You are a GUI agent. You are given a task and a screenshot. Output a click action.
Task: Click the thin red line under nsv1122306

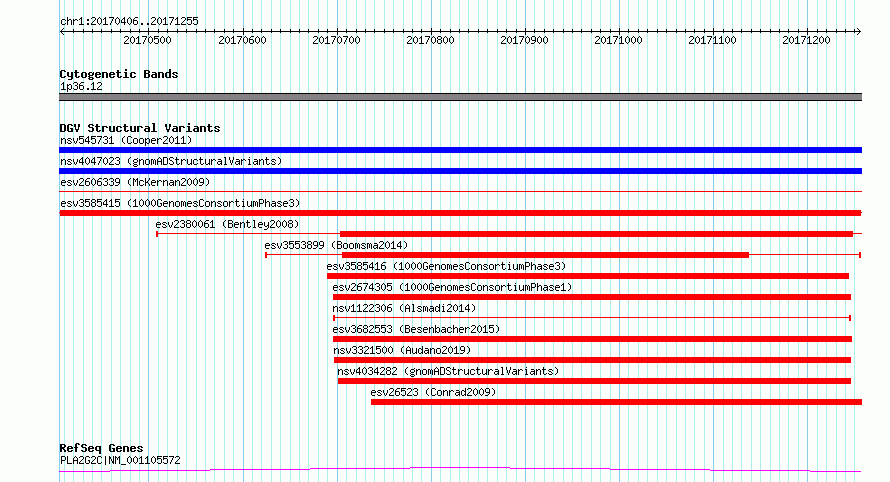pos(591,318)
